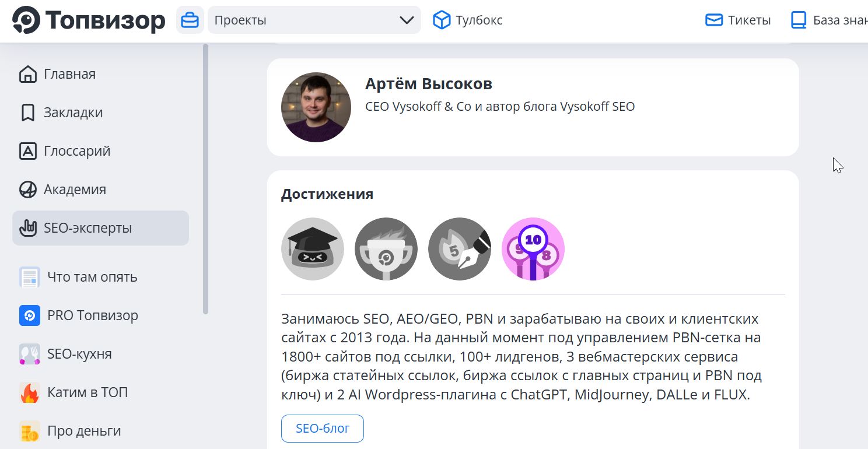The image size is (868, 449).
Task: Click the pen with number 5 badge
Action: 460,249
